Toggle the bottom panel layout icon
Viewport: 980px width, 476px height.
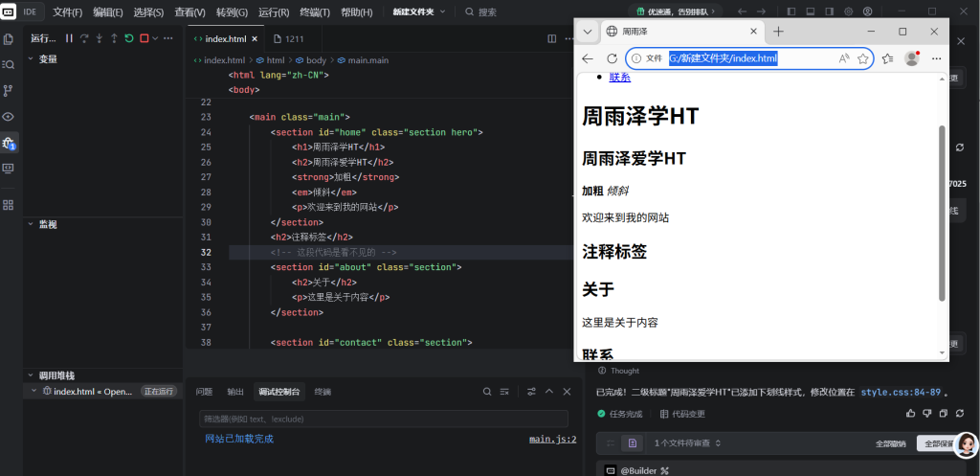pos(810,11)
